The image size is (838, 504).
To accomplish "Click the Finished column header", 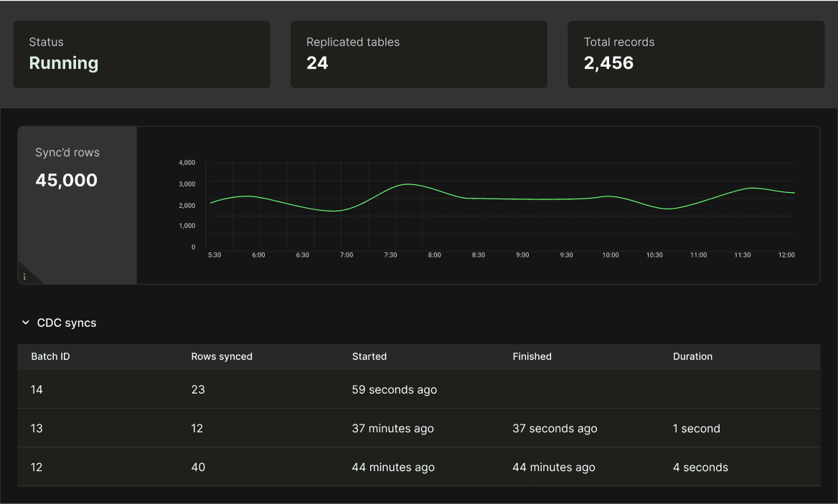I will [532, 356].
